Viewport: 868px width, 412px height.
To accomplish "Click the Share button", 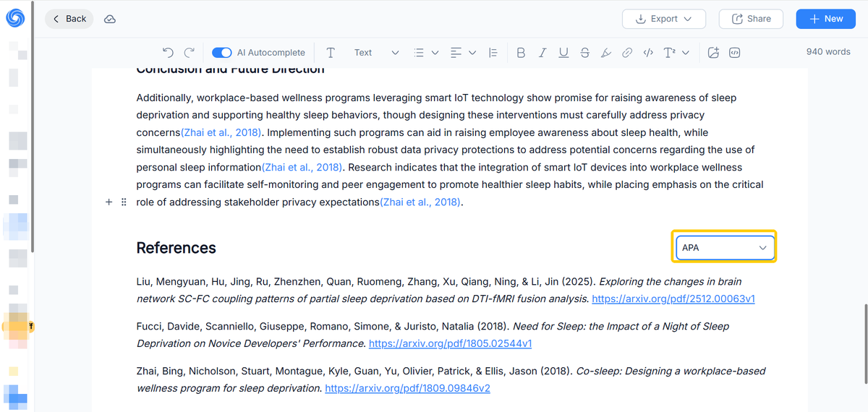I will point(751,19).
